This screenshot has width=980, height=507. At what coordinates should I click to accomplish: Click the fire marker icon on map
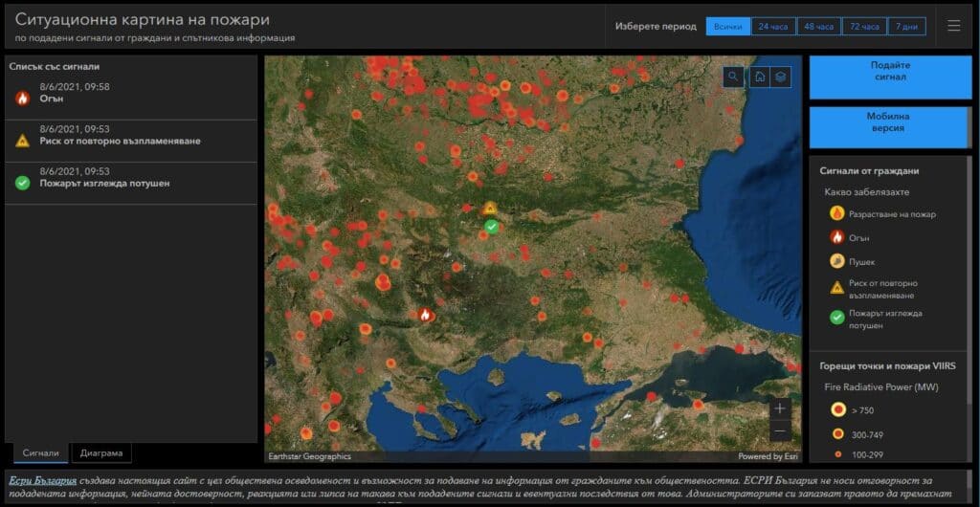[426, 316]
